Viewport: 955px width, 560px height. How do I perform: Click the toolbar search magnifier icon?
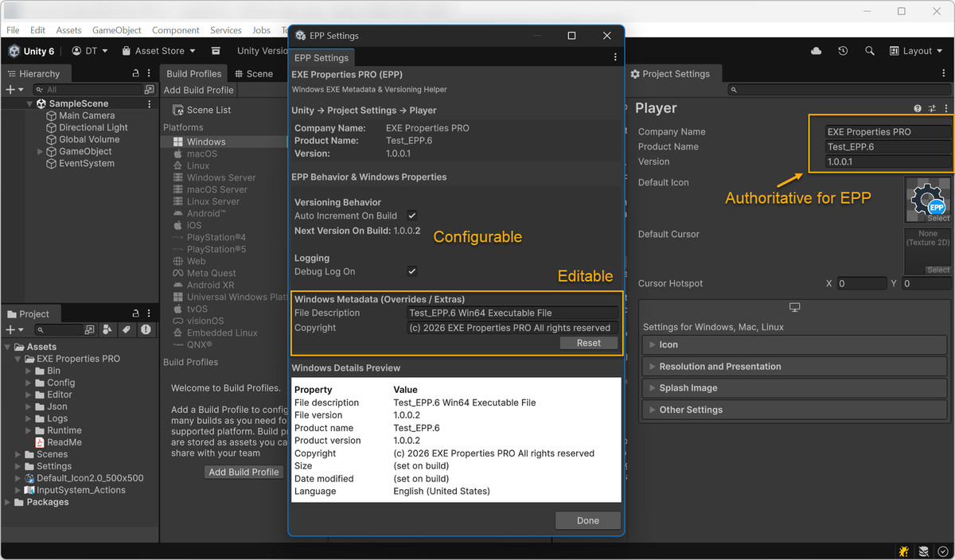(870, 51)
